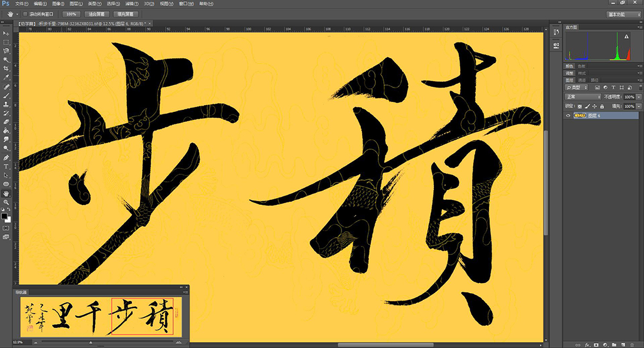
Task: Select the Horizontal Type tool
Action: coord(6,167)
